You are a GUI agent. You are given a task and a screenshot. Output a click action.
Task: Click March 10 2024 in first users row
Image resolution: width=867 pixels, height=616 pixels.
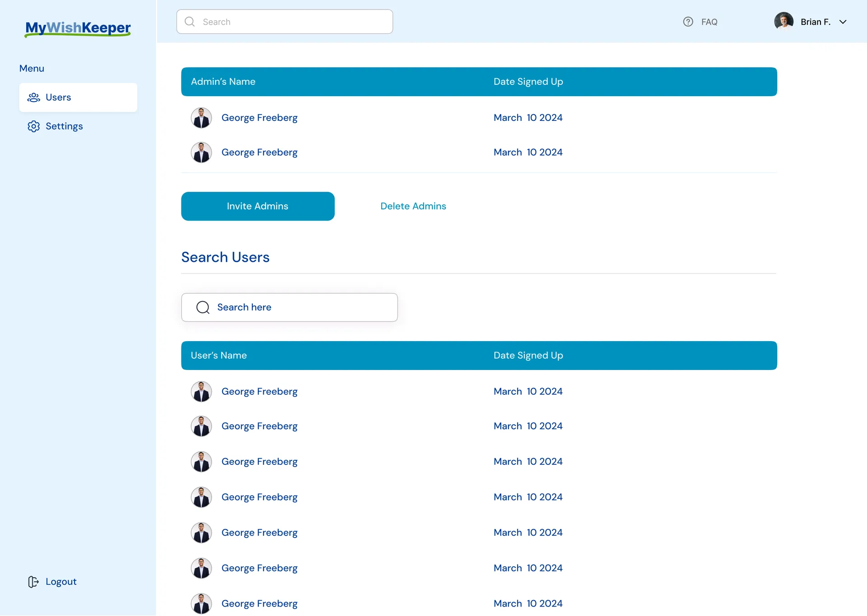[x=528, y=392]
